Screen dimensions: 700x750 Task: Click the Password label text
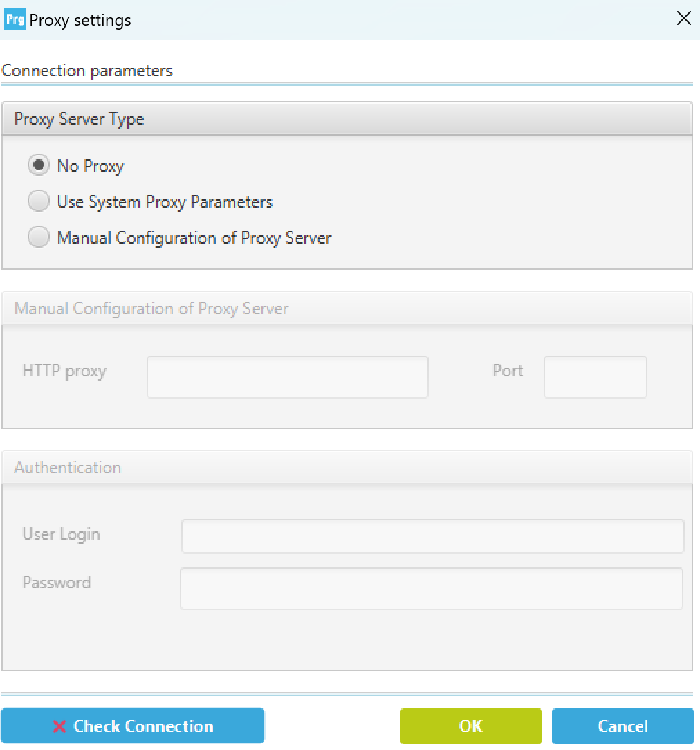(56, 583)
